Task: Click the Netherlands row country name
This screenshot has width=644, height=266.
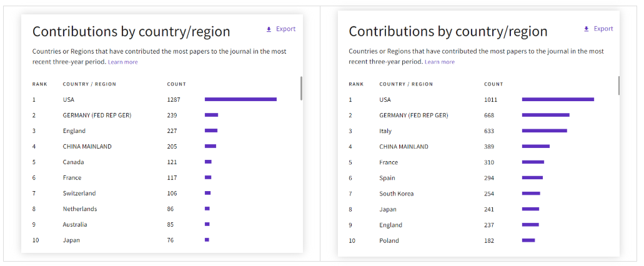Action: pyautogui.click(x=80, y=209)
